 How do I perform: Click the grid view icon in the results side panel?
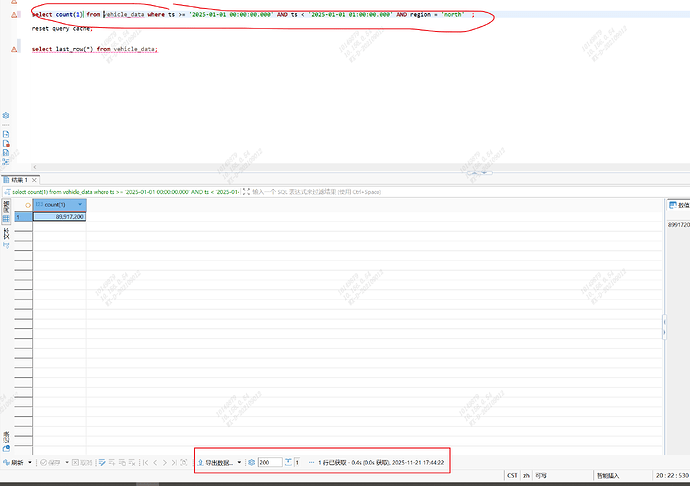click(6, 218)
